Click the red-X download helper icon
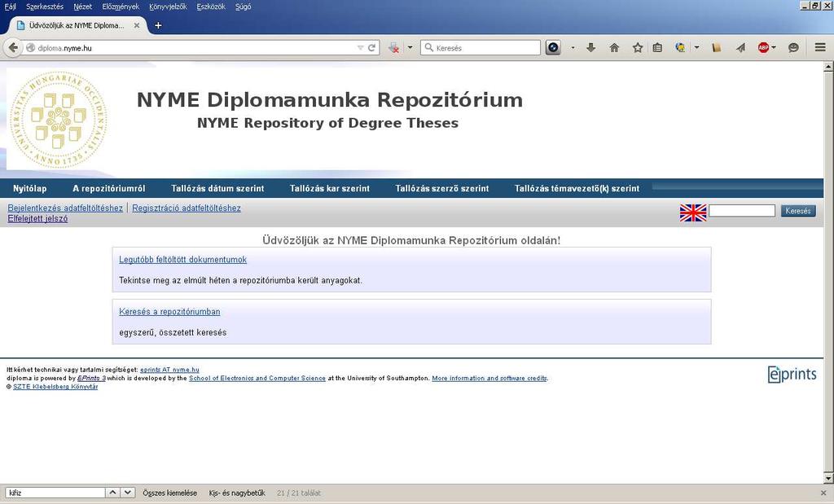The width and height of the screenshot is (834, 504). [x=393, y=48]
